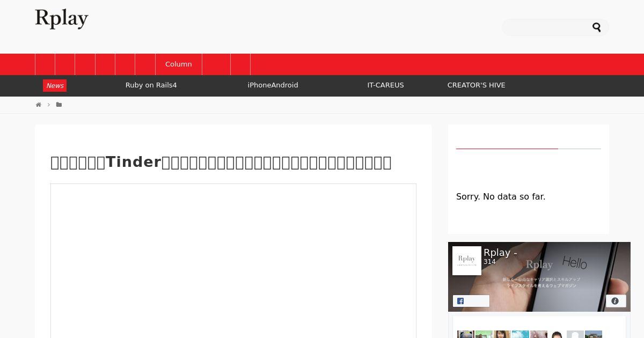Open the iPhoneAndroid news link
The image size is (644, 338).
(273, 85)
